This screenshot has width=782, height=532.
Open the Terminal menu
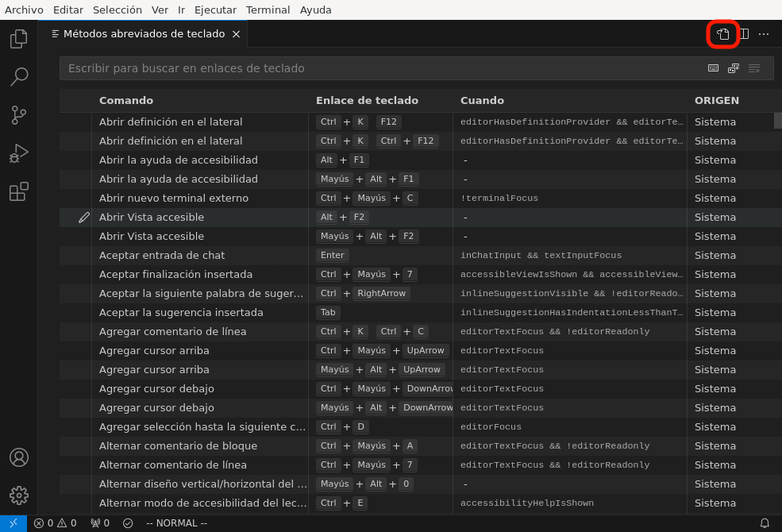[x=268, y=10]
